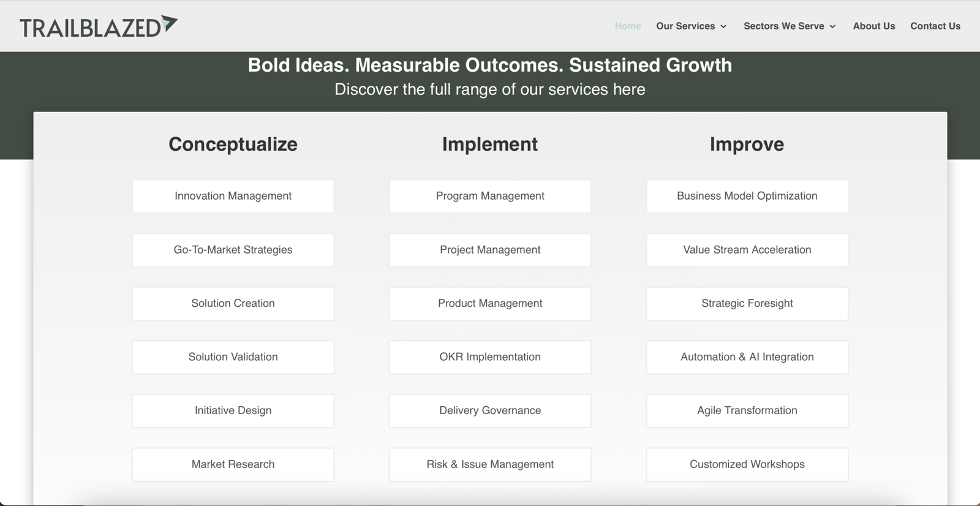Open Go-To-Market Strategies
This screenshot has height=506, width=980.
click(x=233, y=250)
